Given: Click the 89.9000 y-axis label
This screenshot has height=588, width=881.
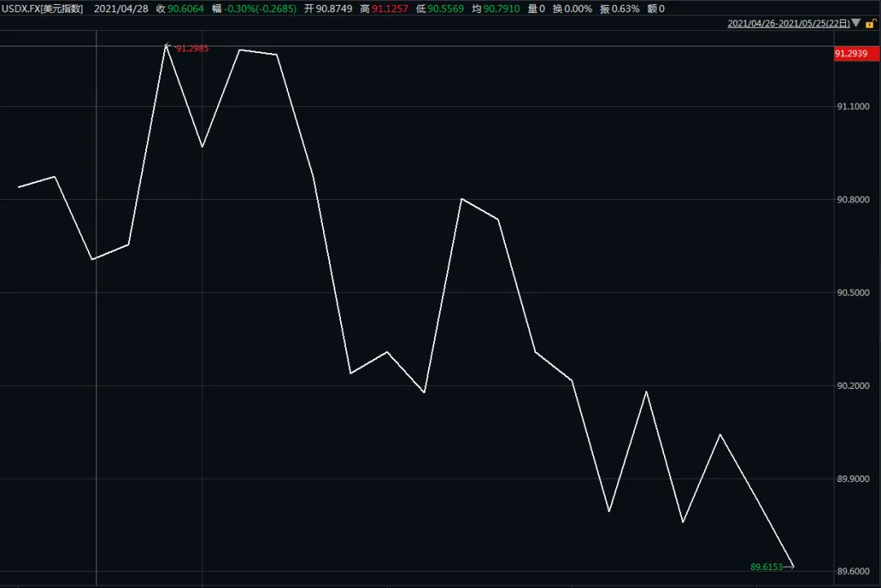Looking at the screenshot, I should 851,479.
